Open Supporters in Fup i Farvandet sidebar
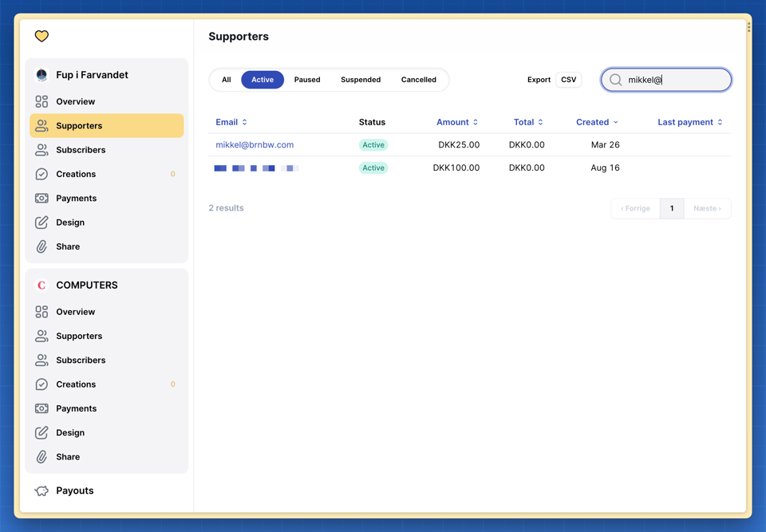This screenshot has width=766, height=532. [106, 125]
